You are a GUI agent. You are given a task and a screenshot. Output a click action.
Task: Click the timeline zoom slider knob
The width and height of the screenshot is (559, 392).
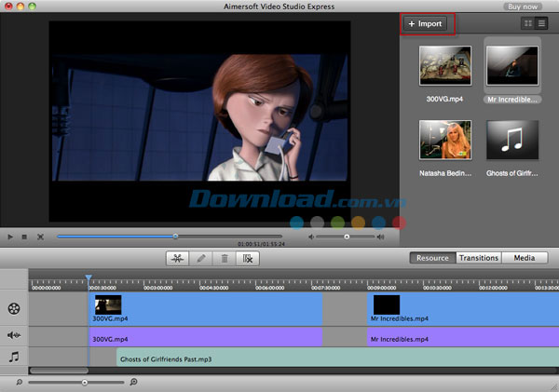coord(85,383)
